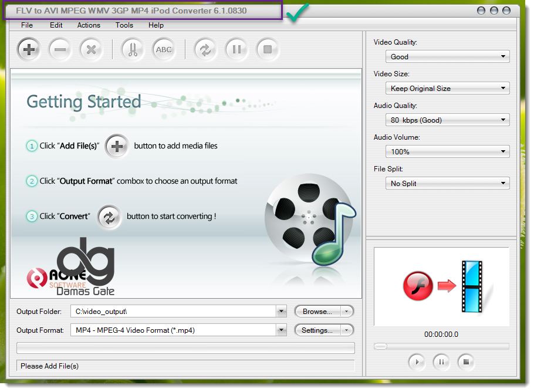This screenshot has height=392, width=534.
Task: Pause the preview player
Action: click(x=441, y=361)
